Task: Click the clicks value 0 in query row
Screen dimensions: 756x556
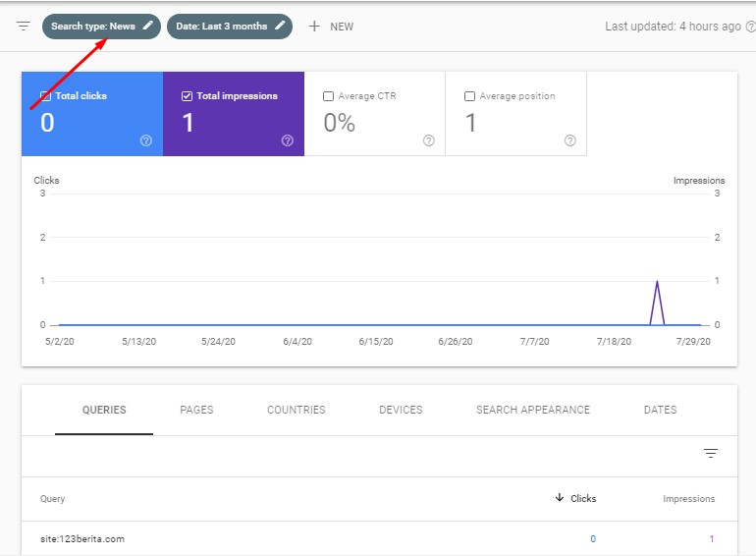Action: (593, 538)
